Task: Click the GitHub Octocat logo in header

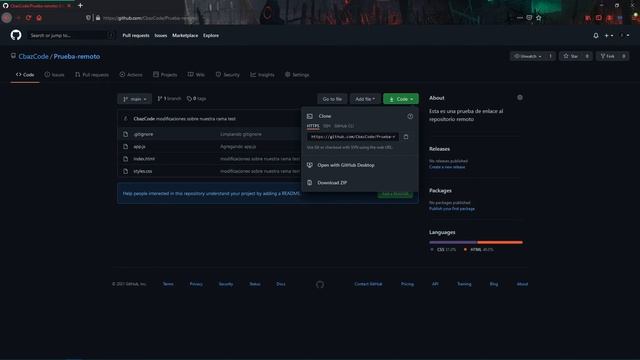Action: [16, 35]
